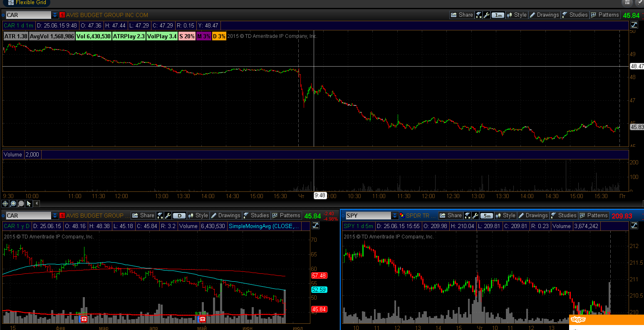
Task: Open Patterns menu on top CAR chart
Action: click(x=605, y=15)
